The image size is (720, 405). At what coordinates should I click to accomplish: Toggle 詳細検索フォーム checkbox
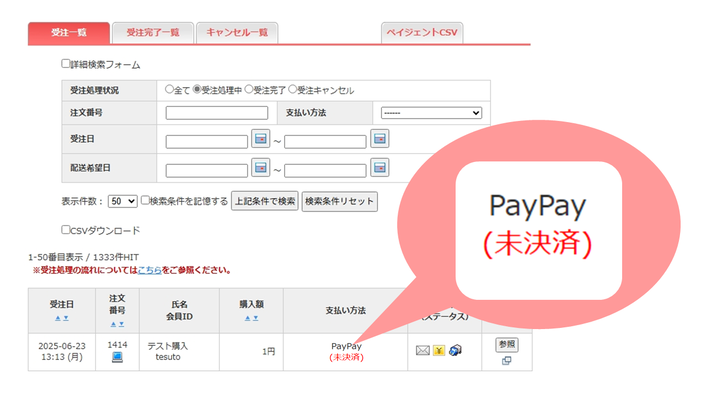tap(66, 63)
